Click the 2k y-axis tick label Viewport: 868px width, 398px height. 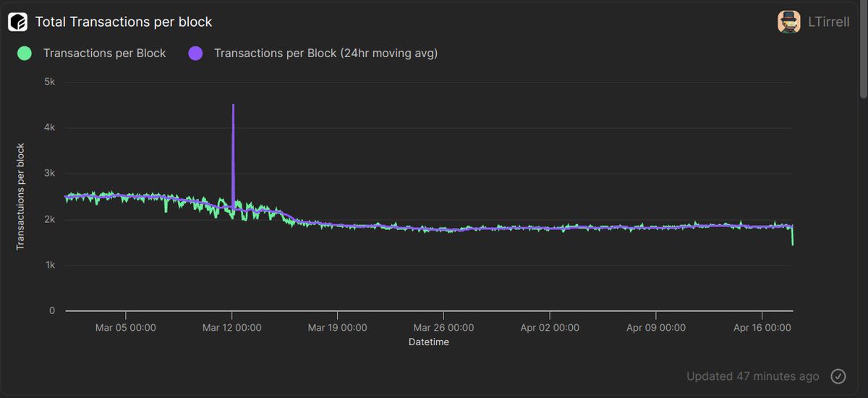coord(50,219)
